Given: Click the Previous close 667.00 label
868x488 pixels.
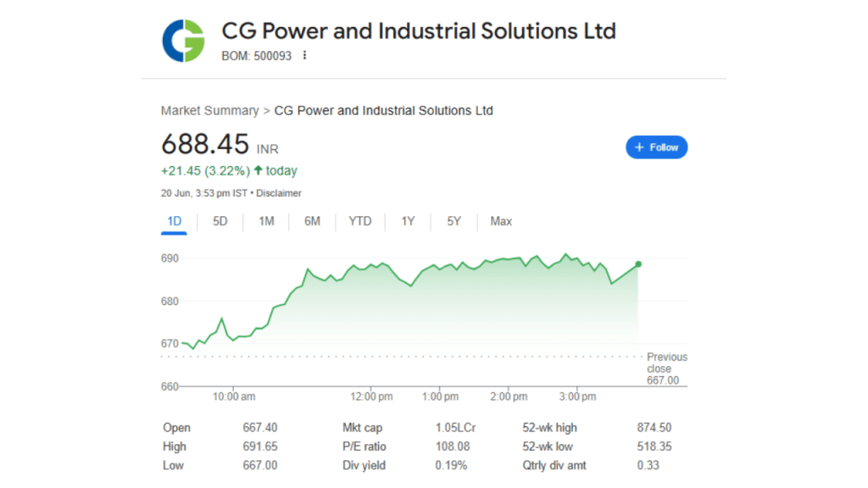Looking at the screenshot, I should 667,369.
